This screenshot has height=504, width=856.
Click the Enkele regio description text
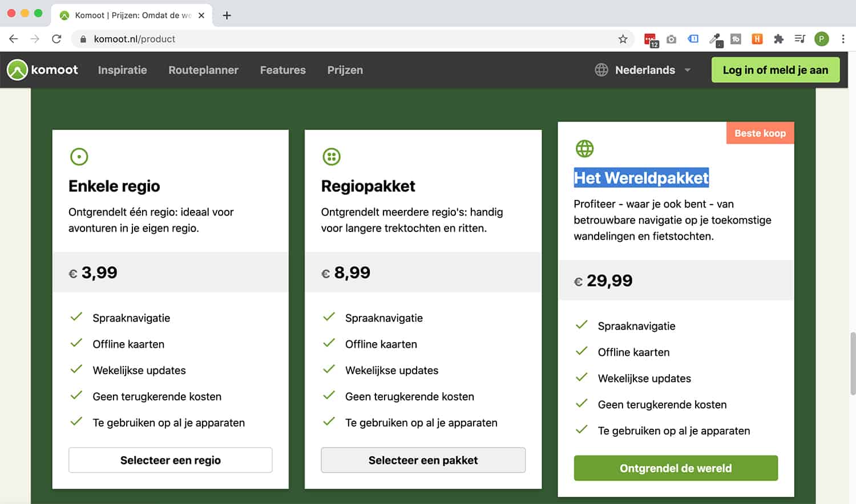tap(151, 220)
